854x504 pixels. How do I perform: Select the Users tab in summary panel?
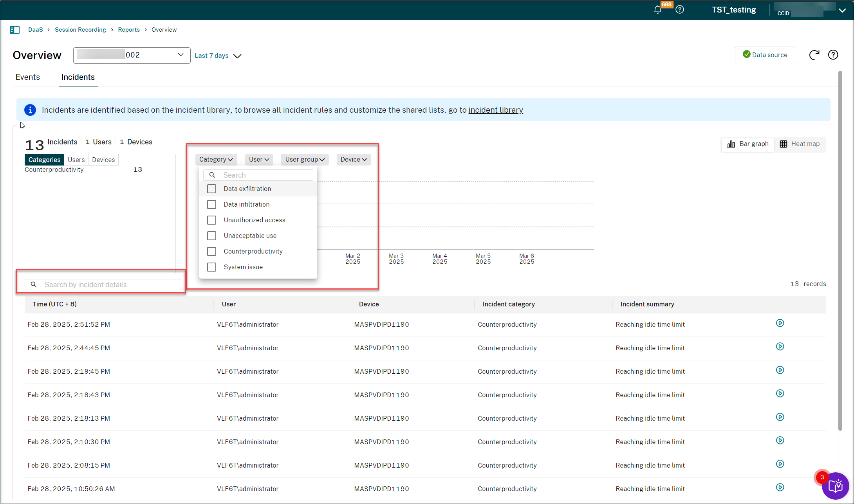76,160
